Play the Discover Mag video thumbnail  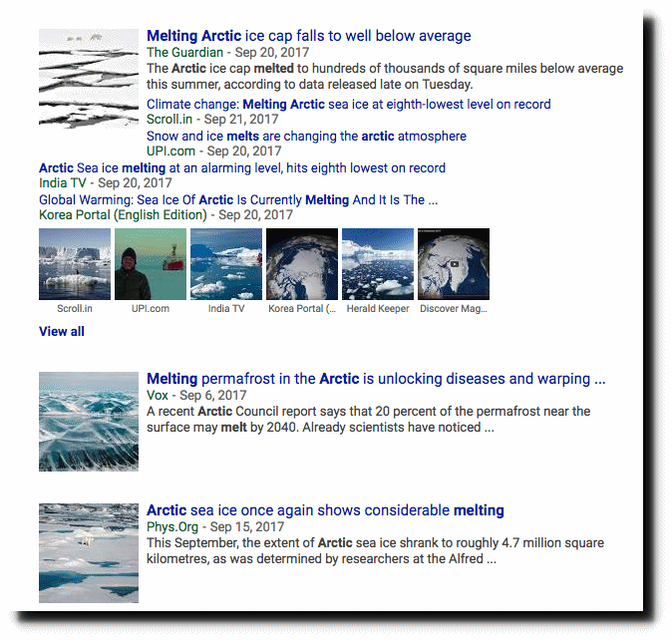coord(454,264)
